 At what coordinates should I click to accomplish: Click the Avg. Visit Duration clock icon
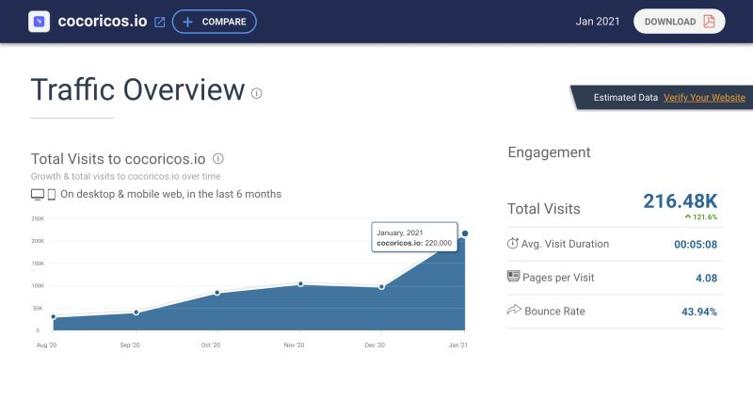pos(513,243)
